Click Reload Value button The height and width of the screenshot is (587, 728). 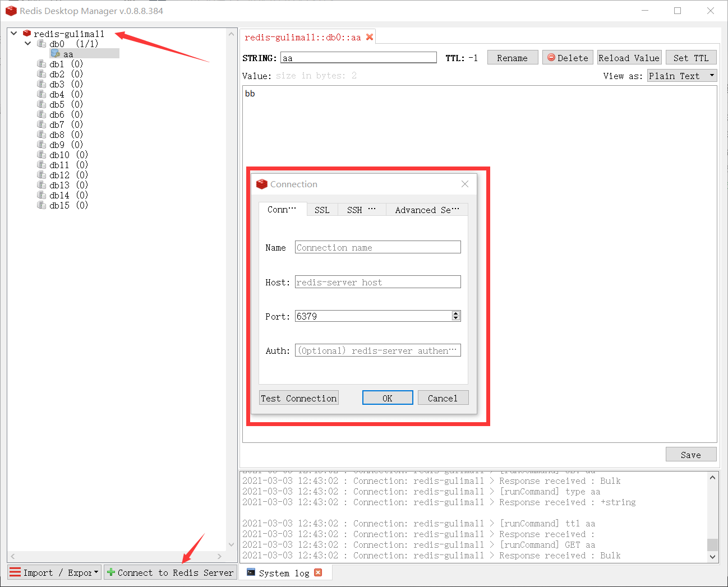pyautogui.click(x=629, y=58)
